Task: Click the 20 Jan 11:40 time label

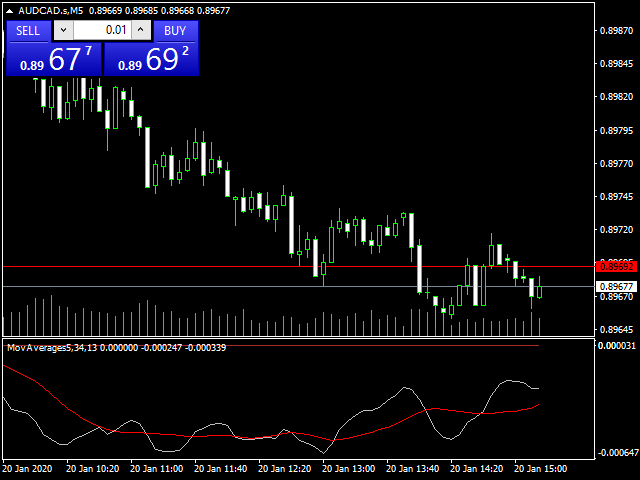Action: tap(220, 469)
